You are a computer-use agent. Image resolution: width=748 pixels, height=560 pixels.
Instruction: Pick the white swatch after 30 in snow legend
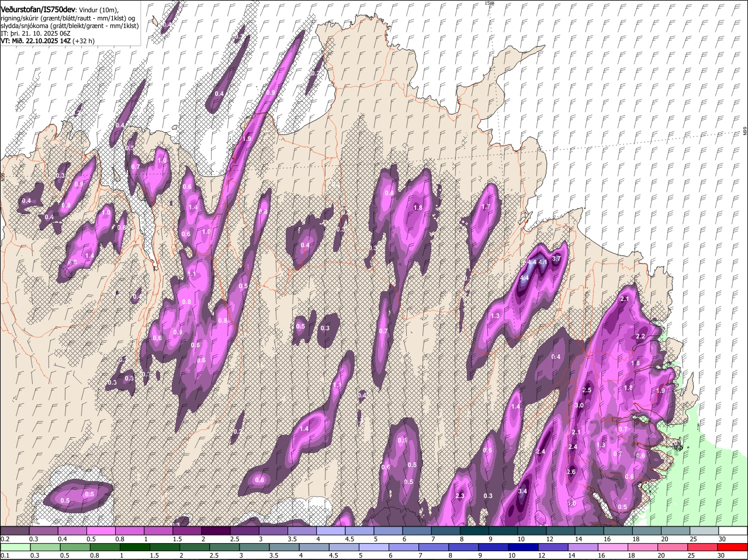[x=733, y=531]
